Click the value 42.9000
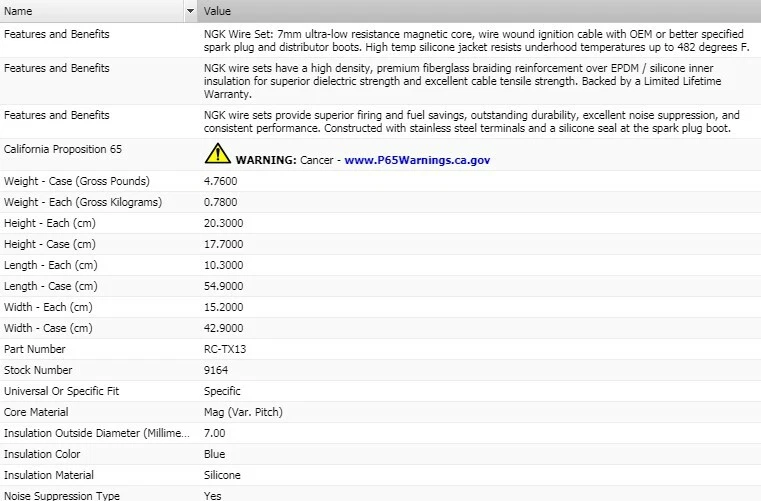 223,328
